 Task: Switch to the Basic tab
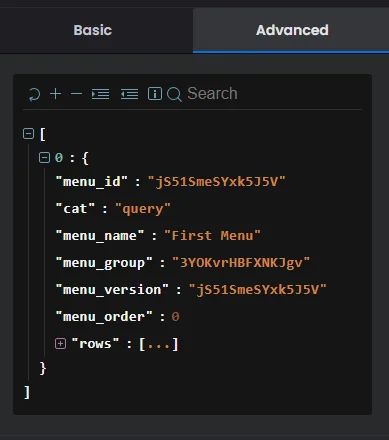click(93, 30)
